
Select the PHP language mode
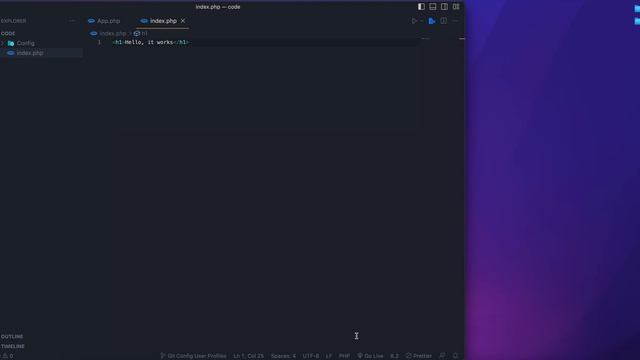click(344, 356)
